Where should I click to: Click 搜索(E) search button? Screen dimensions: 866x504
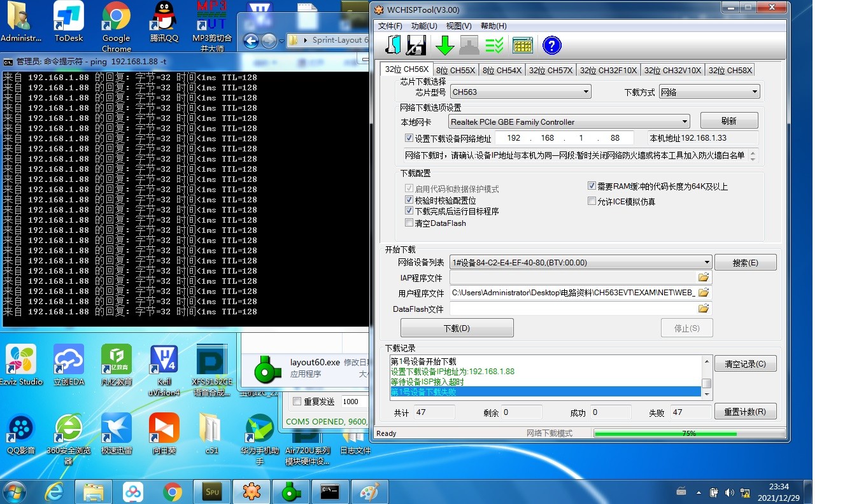[x=746, y=262]
